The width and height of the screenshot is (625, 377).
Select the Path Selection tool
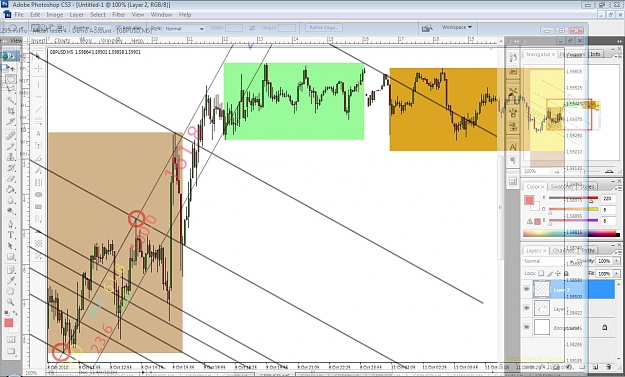point(10,246)
